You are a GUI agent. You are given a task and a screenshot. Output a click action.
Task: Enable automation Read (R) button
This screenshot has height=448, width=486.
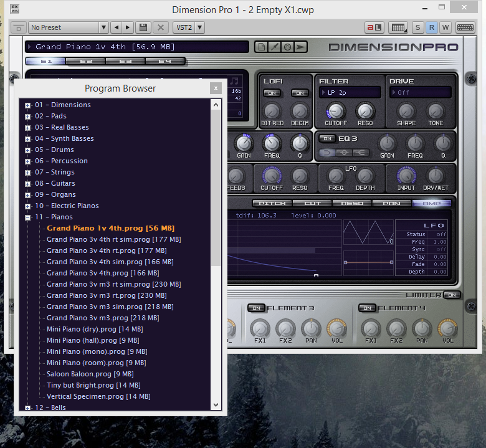[431, 27]
